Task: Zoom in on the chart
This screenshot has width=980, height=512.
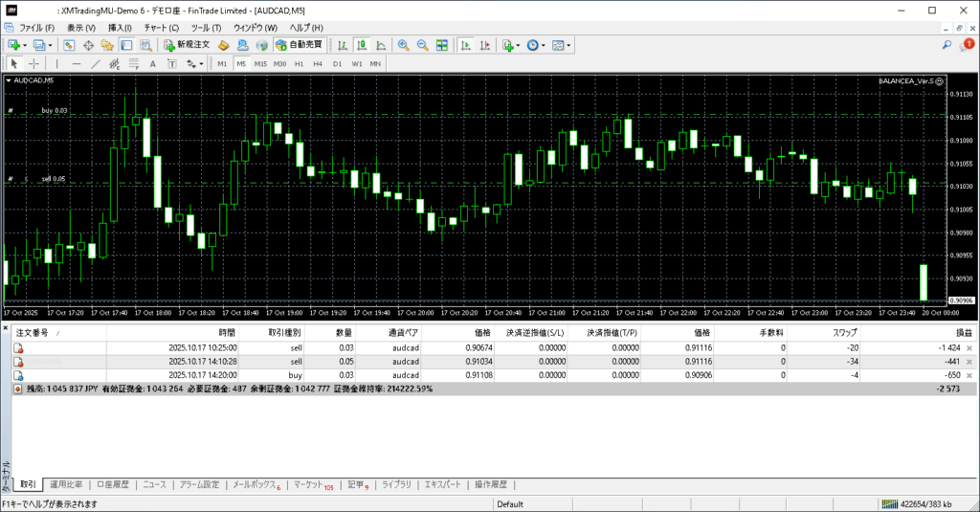Action: 404,45
